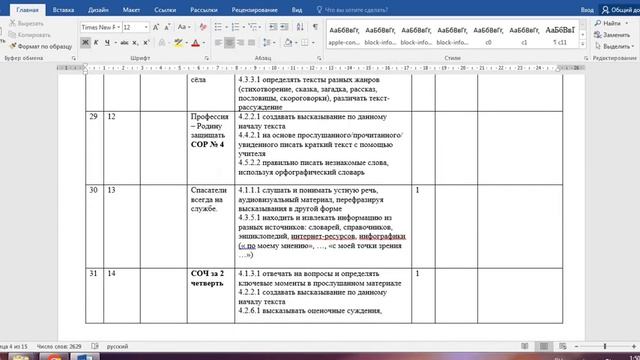Viewport: 640px width, 360px height.
Task: Open the font name dropdown
Action: pos(119,27)
